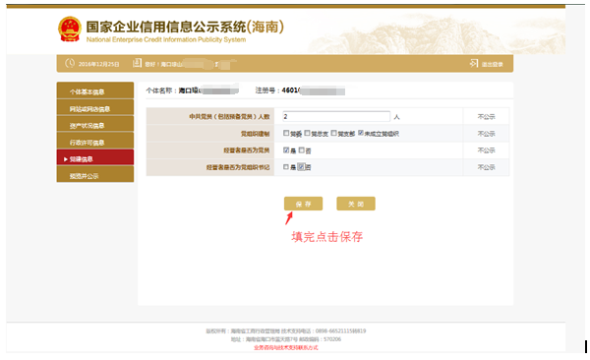Toggle 否 for 经营者是否为党组织书记
Viewport: 590px width, 360px height.
pos(301,167)
